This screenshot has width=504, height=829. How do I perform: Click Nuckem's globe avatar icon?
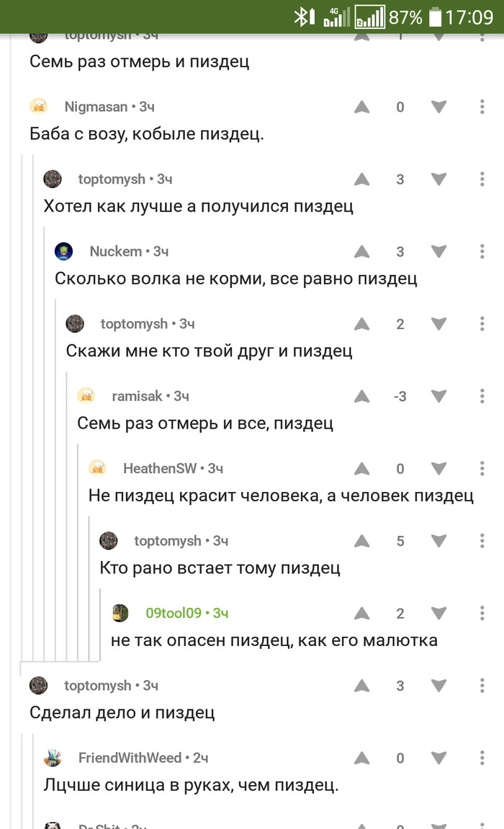[x=64, y=251]
